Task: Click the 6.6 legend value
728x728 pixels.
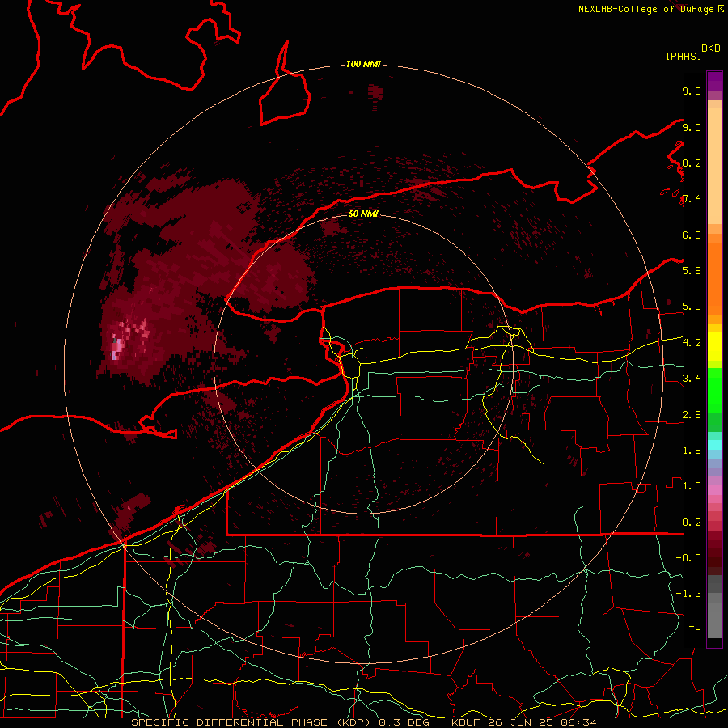Action: 692,235
